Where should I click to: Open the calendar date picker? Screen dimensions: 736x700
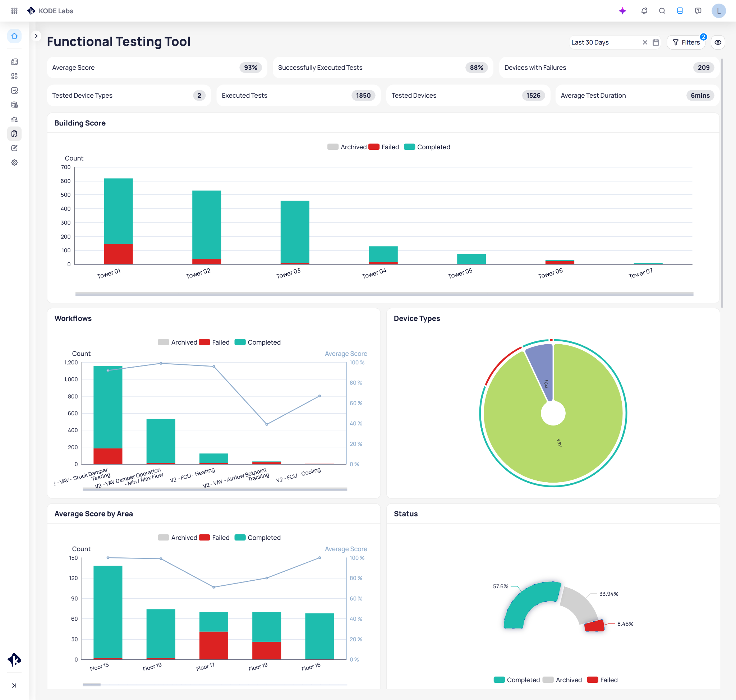[655, 42]
